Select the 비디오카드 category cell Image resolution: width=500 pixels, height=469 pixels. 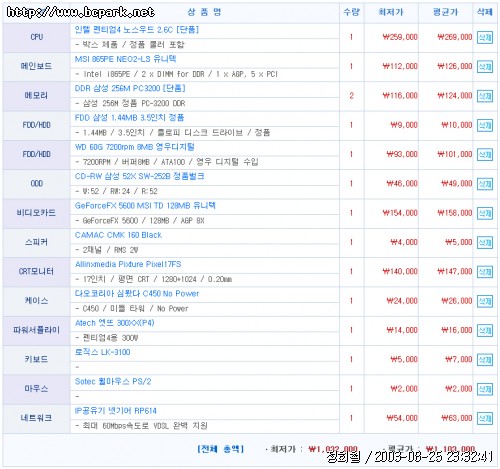click(x=37, y=213)
